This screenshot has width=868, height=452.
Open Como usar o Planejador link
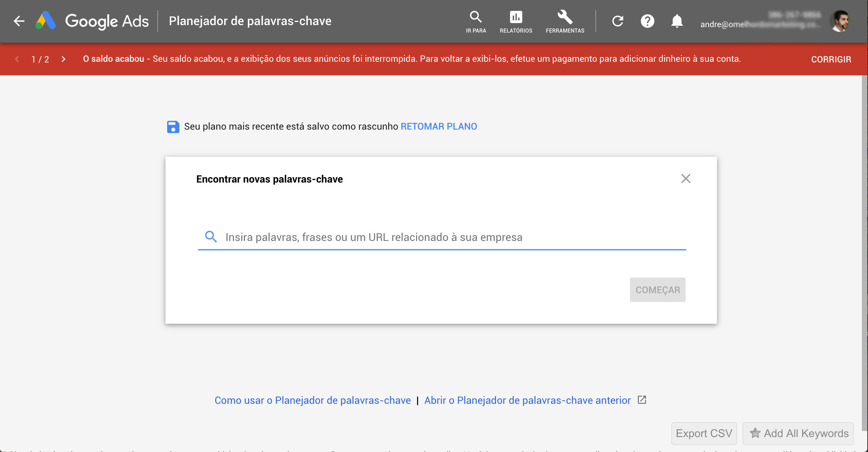(313, 400)
